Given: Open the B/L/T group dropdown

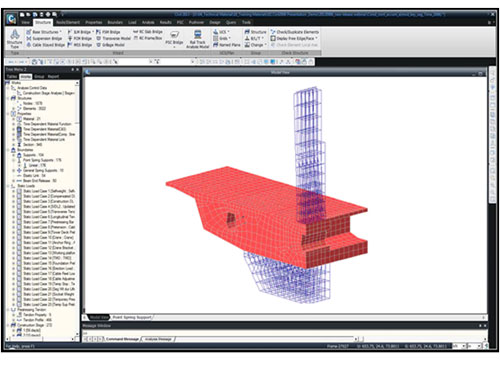Looking at the screenshot, I should (x=254, y=38).
